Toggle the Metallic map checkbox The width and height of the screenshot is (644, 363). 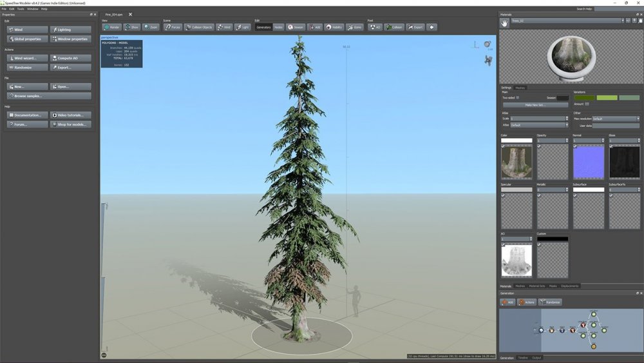coord(539,195)
